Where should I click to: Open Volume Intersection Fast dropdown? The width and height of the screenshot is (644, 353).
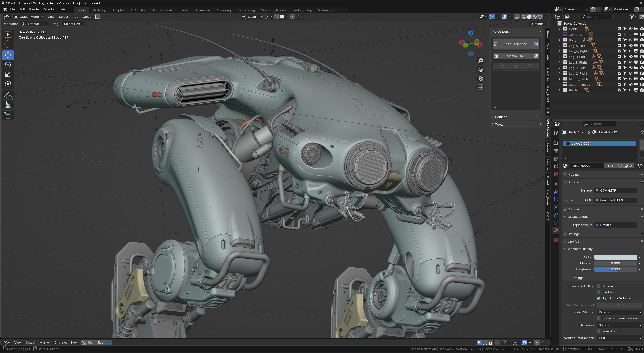(x=619, y=338)
